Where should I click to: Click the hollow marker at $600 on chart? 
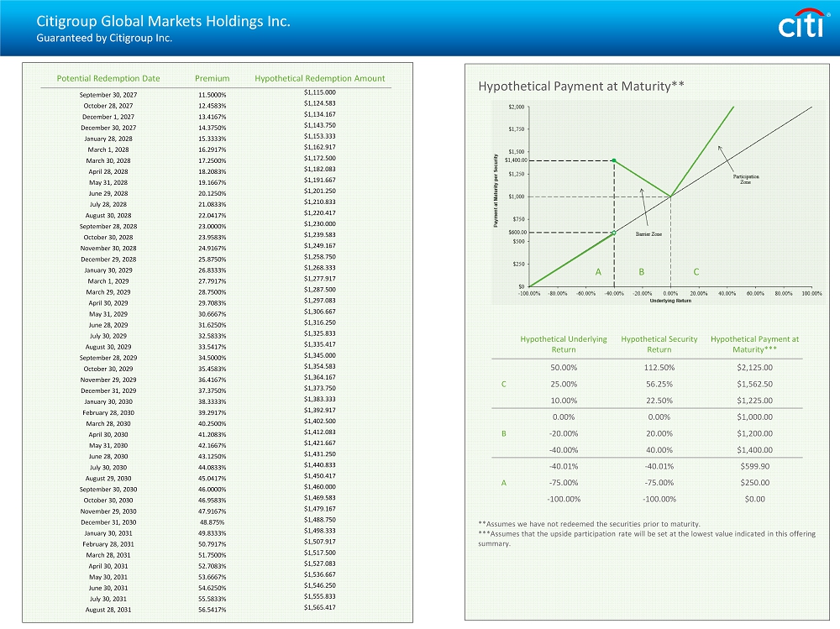pyautogui.click(x=614, y=233)
